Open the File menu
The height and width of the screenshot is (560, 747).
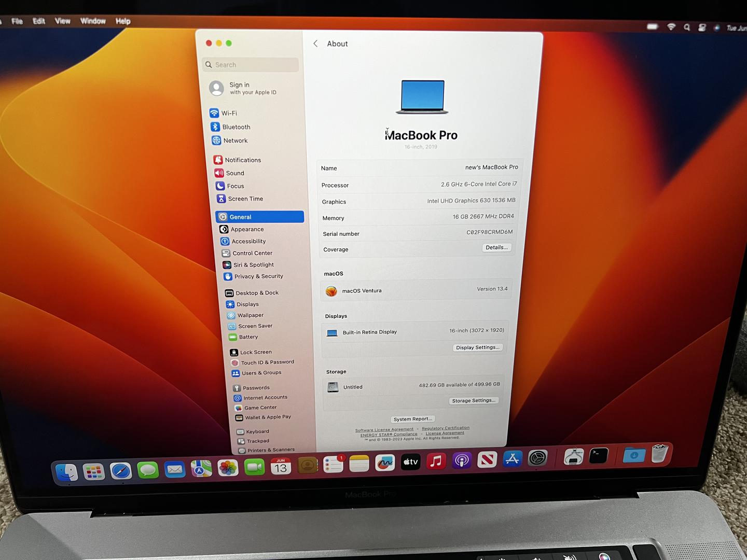[17, 21]
